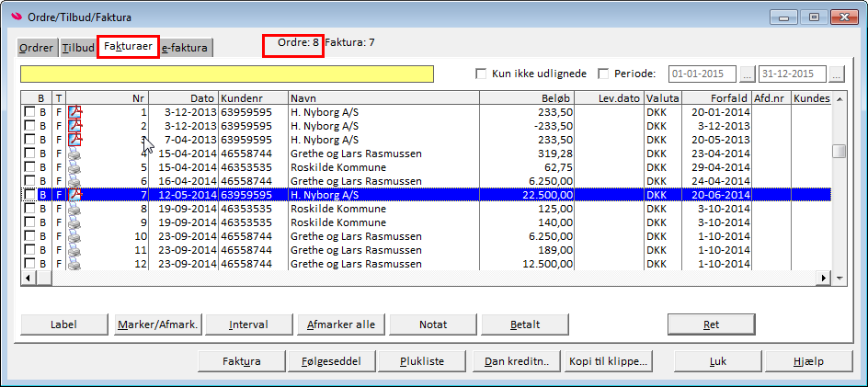The width and height of the screenshot is (868, 387).
Task: Open Hjælp button
Action: coord(809,361)
